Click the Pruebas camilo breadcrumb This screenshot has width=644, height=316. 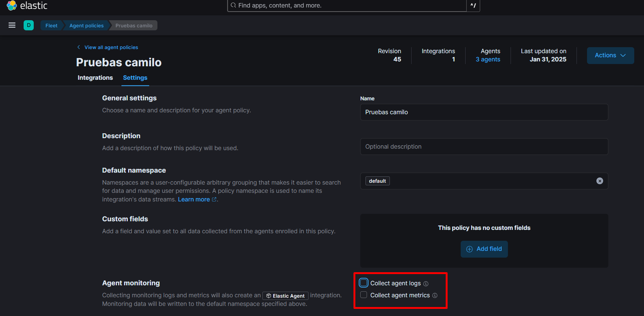(134, 25)
